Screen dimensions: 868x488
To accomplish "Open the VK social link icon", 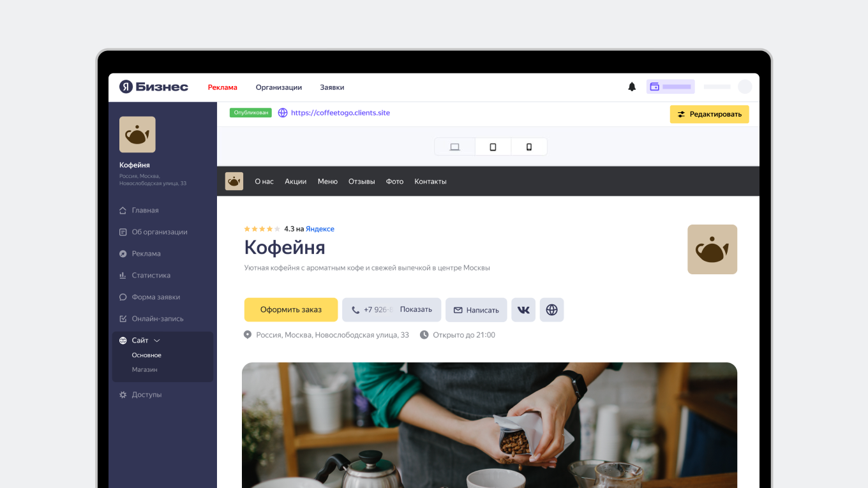I will coord(523,310).
